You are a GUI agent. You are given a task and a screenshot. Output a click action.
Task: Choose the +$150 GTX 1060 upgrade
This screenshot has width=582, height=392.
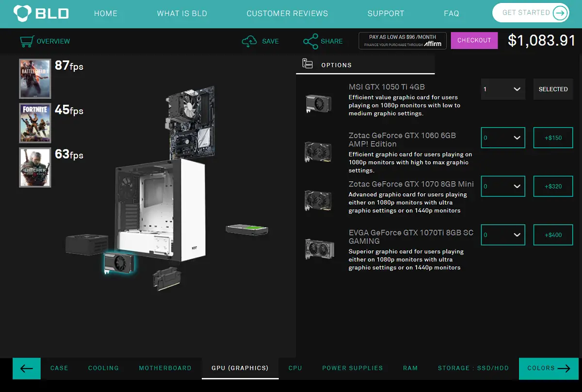click(553, 138)
